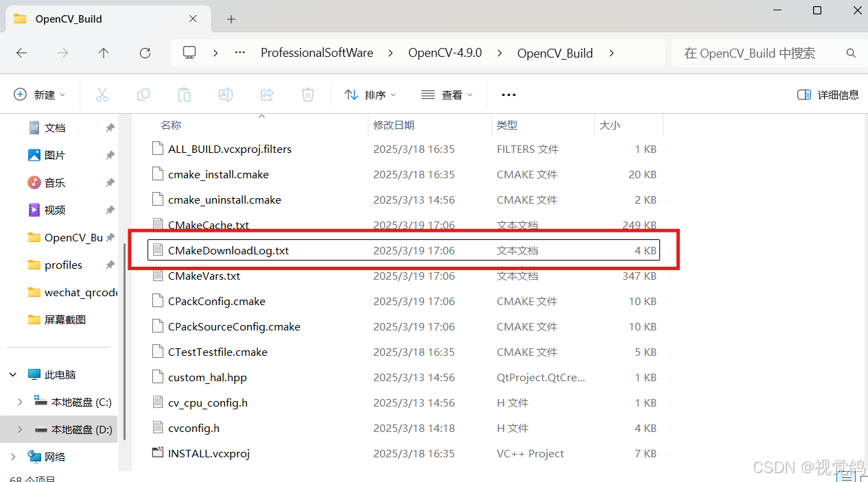The image size is (868, 482).
Task: Refresh the folder view
Action: [x=145, y=53]
